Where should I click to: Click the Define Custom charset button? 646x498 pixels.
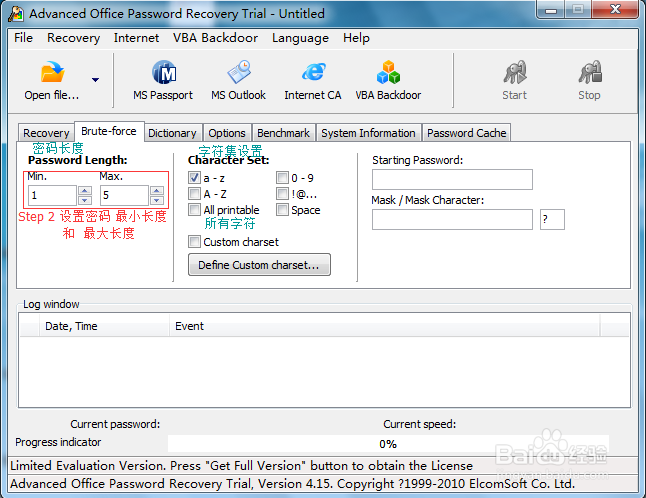259,264
